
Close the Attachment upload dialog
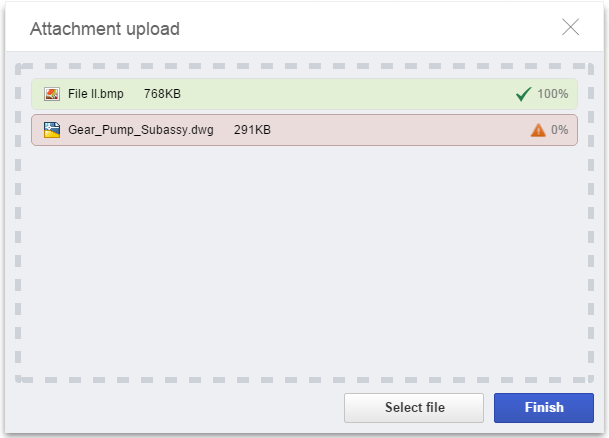point(570,27)
